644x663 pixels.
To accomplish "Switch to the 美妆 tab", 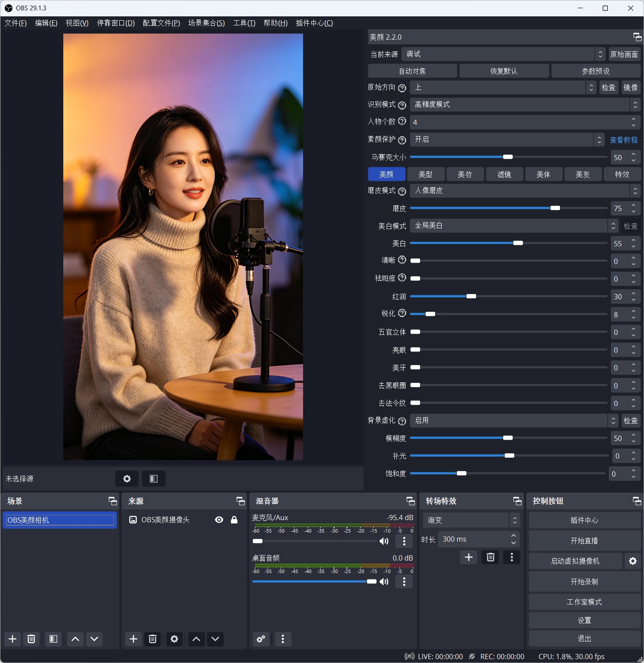I will point(465,174).
